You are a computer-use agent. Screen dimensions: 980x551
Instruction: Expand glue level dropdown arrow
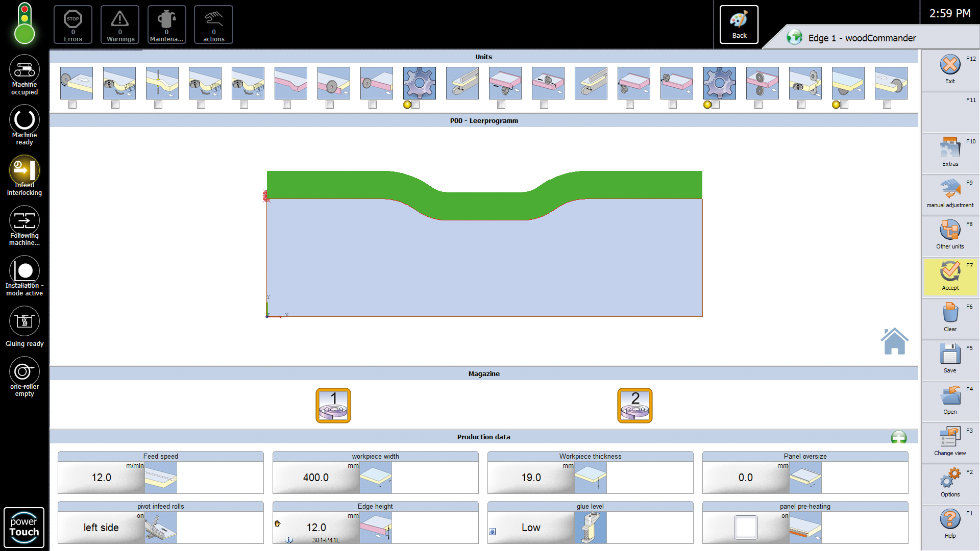pyautogui.click(x=493, y=532)
